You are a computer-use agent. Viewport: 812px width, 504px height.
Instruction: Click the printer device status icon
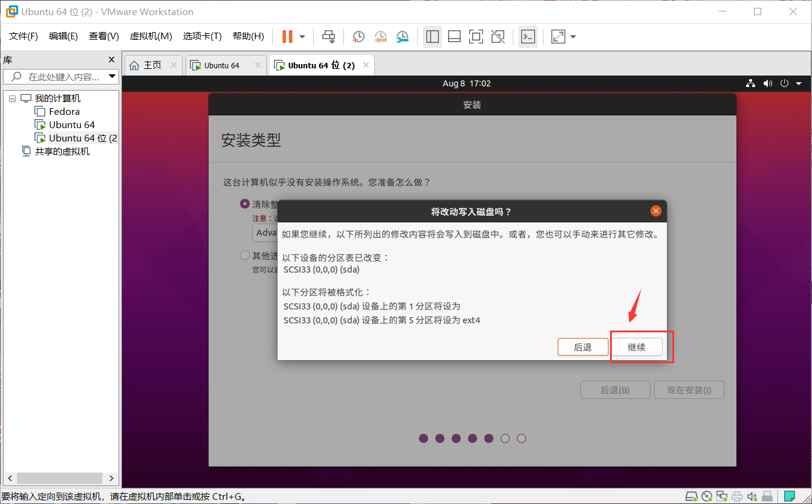click(x=737, y=497)
